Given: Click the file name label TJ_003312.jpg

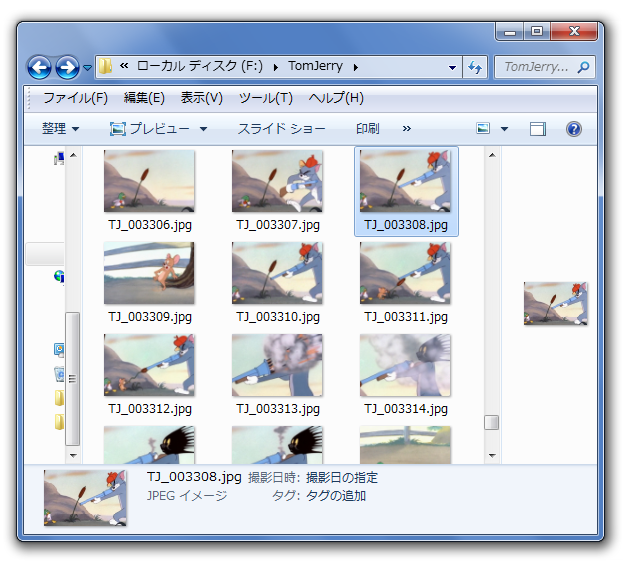Looking at the screenshot, I should (150, 409).
